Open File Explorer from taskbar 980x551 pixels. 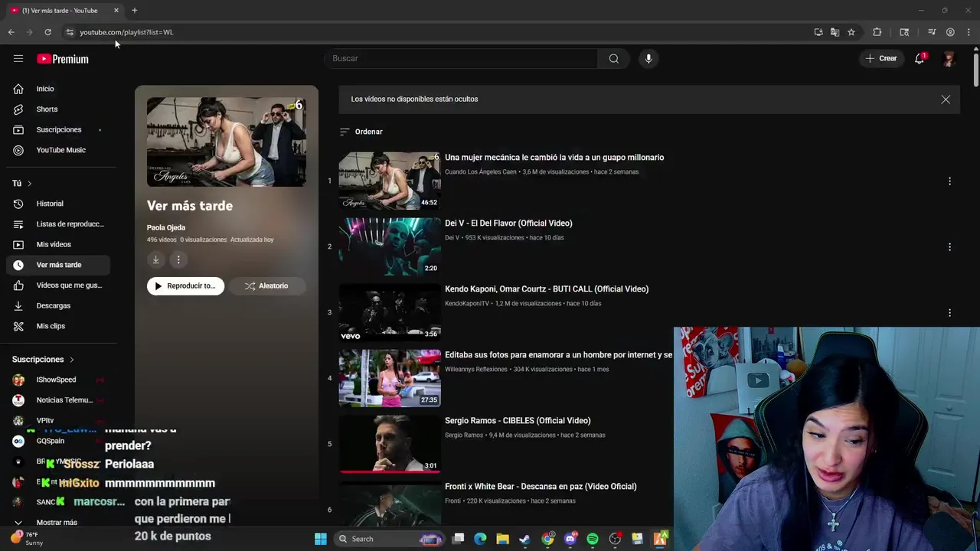[x=502, y=539]
